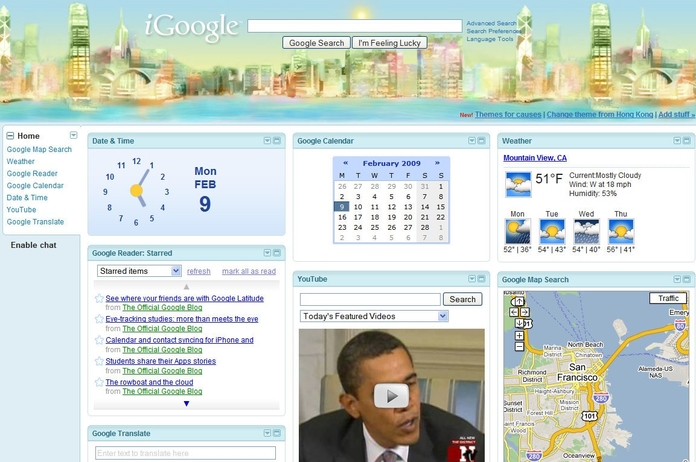
Task: Click into the iGoogle search box
Action: [355, 26]
